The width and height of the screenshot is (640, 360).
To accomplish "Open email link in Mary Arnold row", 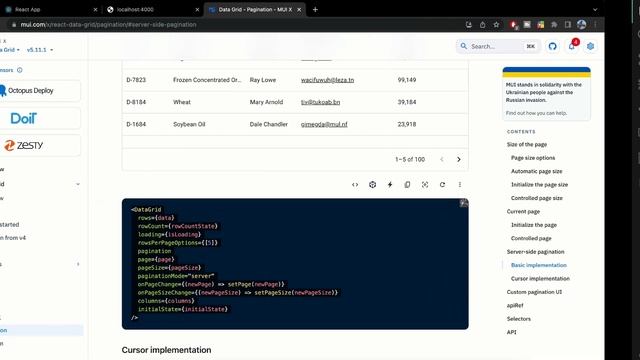I will pos(320,102).
